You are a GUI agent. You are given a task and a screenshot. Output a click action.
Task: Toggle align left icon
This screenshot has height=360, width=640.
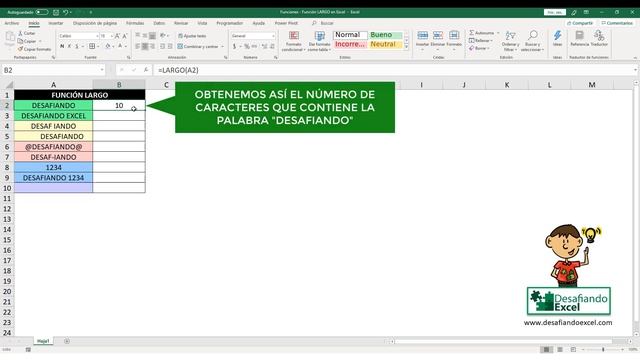(138, 47)
